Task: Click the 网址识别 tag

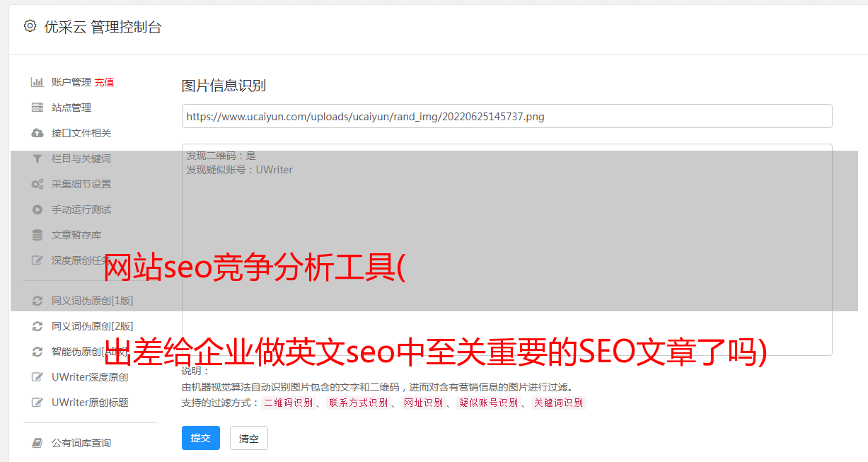Action: click(x=423, y=403)
